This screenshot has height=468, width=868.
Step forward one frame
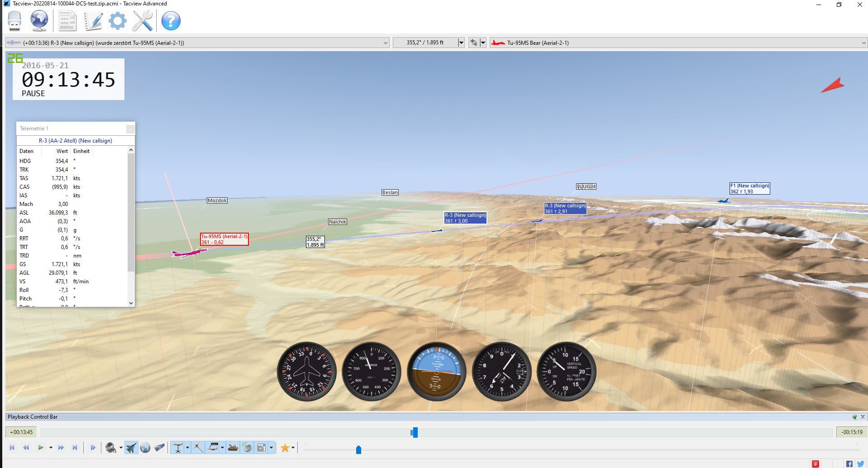pos(93,448)
